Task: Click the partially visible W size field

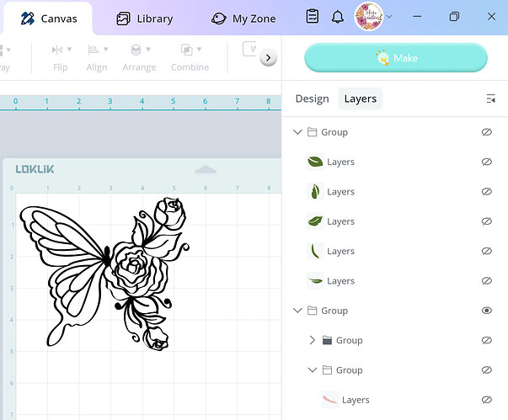Action: [250, 49]
